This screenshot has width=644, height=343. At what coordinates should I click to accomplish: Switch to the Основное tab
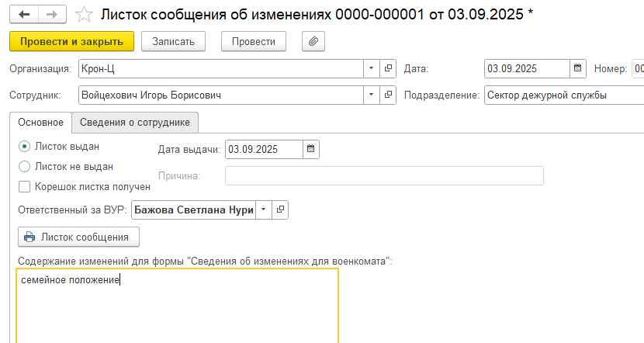coord(40,123)
